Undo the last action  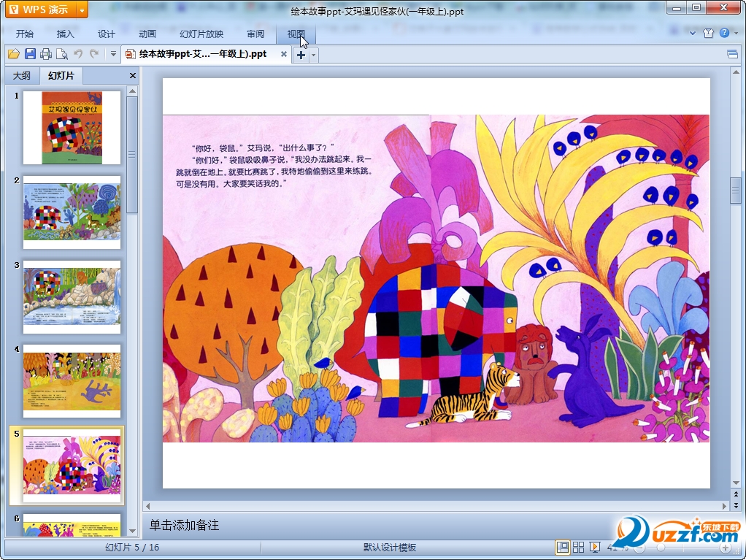[x=78, y=54]
